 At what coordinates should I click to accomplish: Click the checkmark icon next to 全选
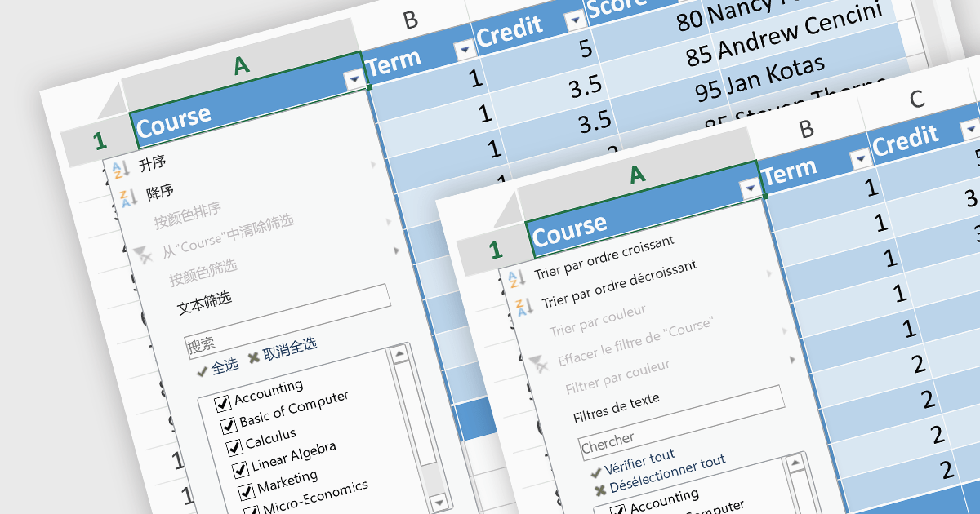pyautogui.click(x=203, y=371)
